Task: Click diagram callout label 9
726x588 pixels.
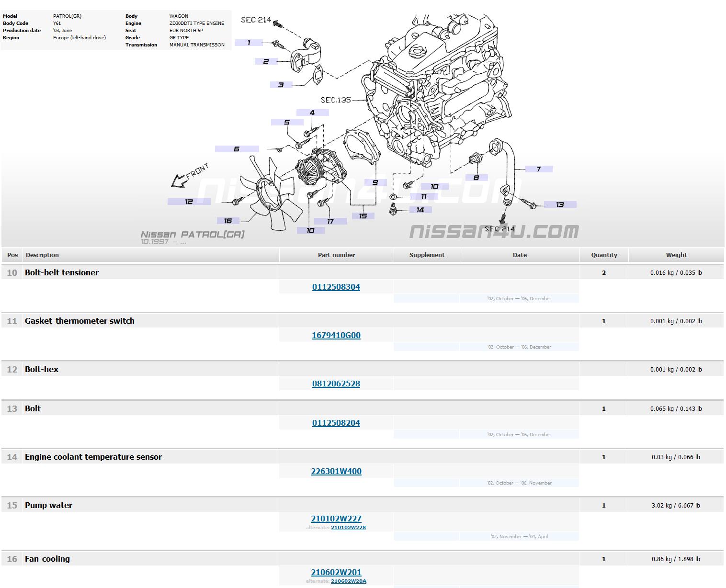Action: pyautogui.click(x=375, y=182)
